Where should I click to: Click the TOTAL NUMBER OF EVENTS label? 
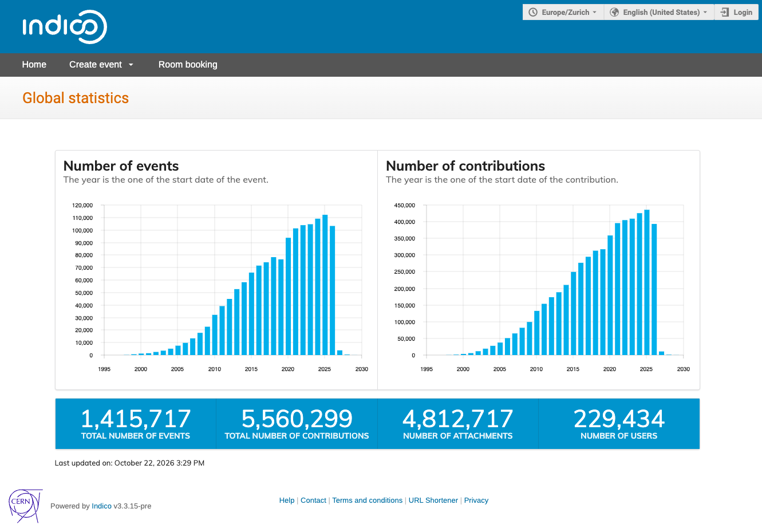click(x=136, y=436)
